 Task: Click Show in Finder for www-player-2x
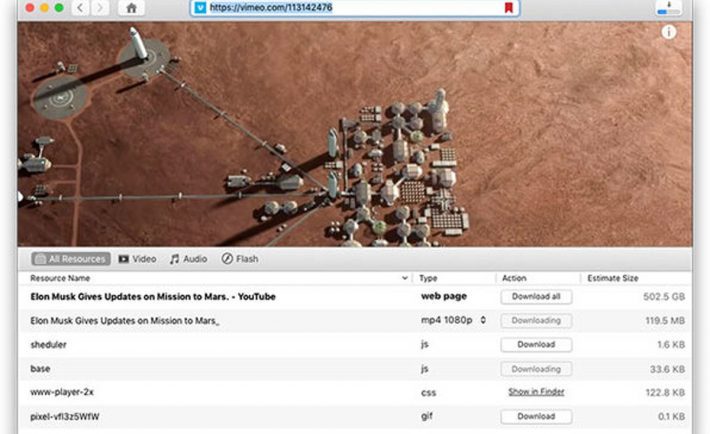pyautogui.click(x=536, y=392)
